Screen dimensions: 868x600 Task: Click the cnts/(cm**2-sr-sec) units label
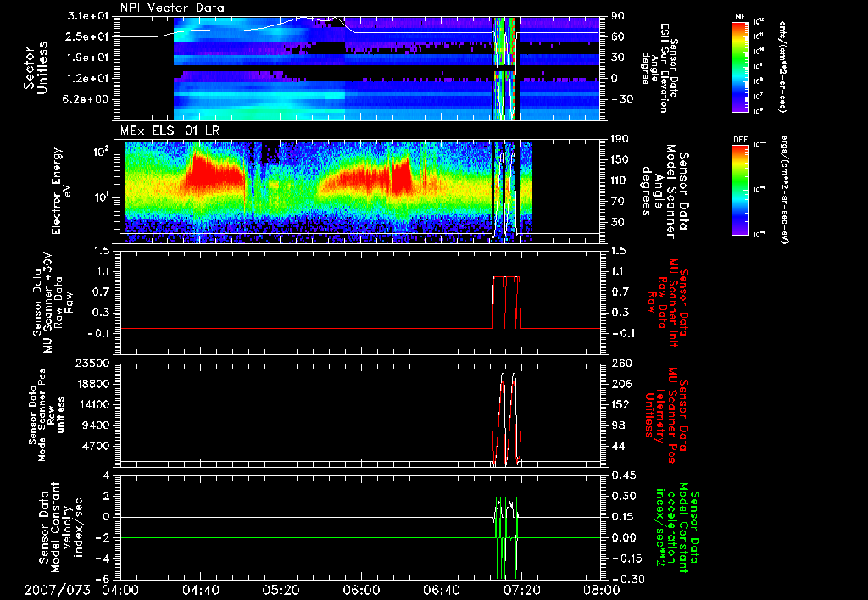point(782,66)
